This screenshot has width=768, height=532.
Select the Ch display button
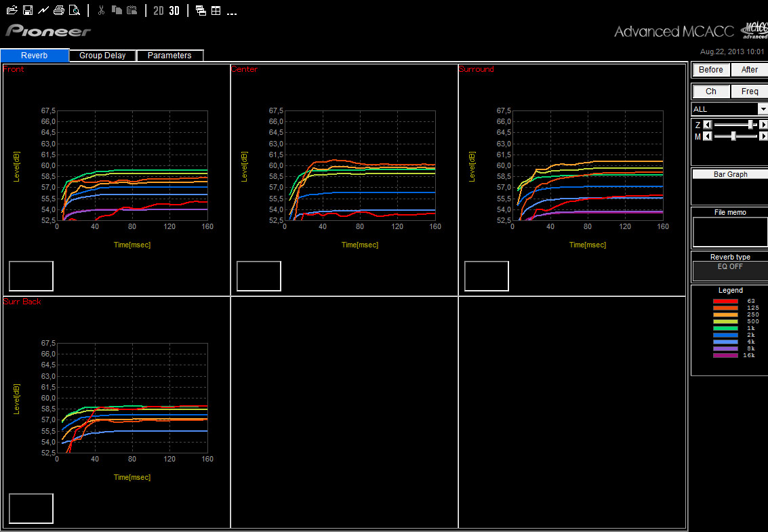click(x=710, y=91)
